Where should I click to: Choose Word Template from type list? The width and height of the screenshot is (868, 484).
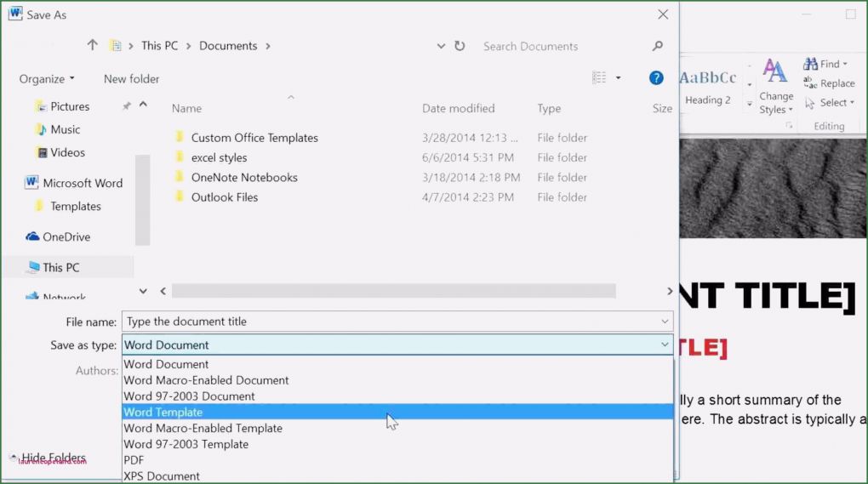click(163, 412)
